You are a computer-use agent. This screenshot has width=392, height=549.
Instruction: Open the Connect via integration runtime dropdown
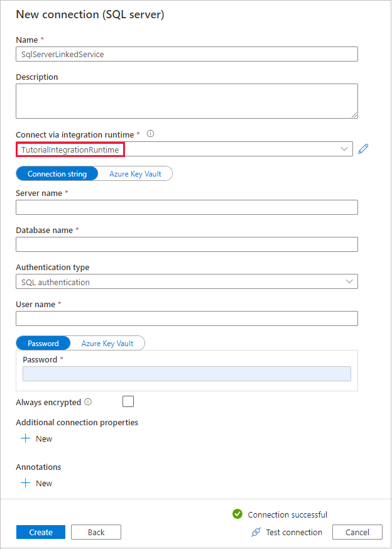tap(343, 149)
